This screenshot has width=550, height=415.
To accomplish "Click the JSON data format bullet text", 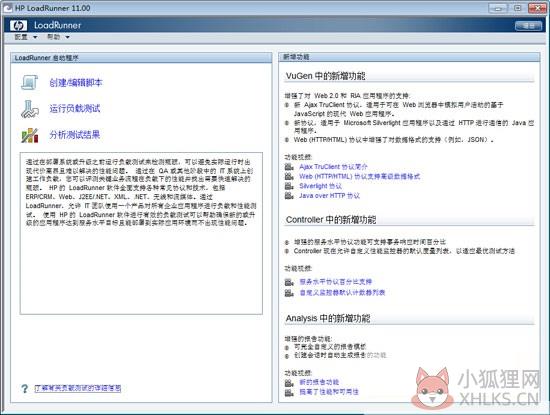I will point(394,140).
